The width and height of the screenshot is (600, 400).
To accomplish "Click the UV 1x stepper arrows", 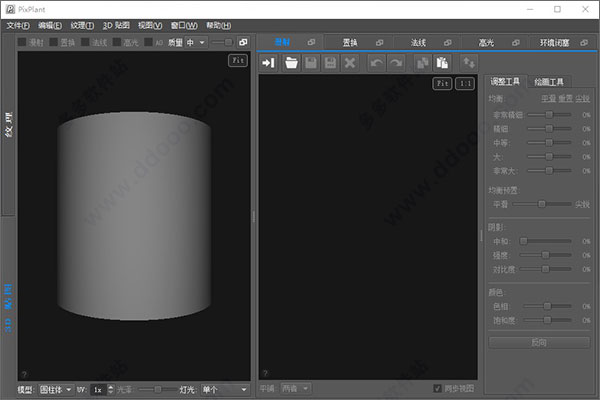I will [x=111, y=390].
